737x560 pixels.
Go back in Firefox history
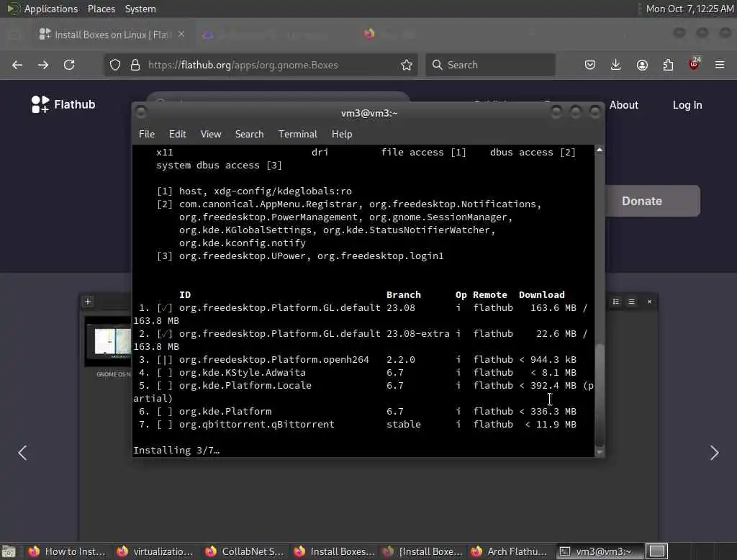[x=17, y=65]
